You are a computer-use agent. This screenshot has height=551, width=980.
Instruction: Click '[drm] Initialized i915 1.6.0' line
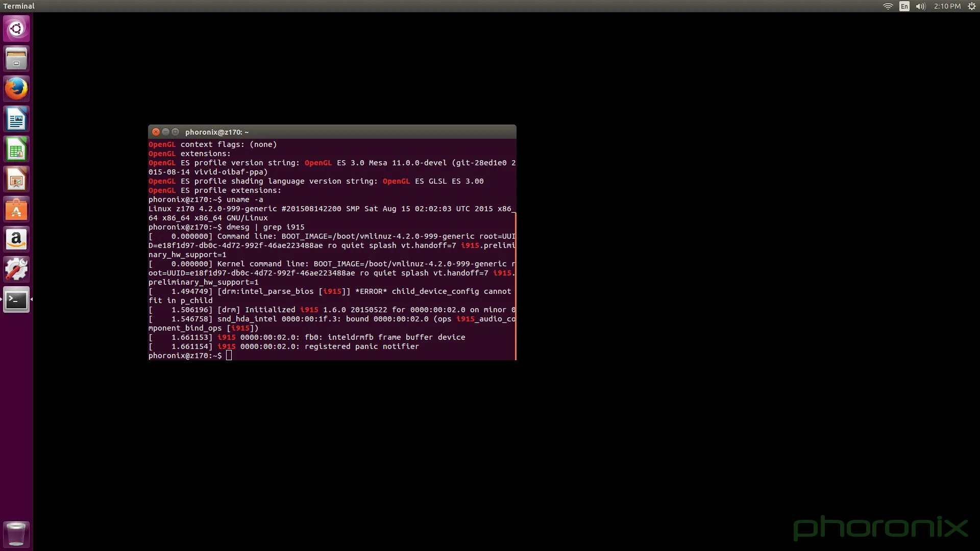[x=332, y=310]
